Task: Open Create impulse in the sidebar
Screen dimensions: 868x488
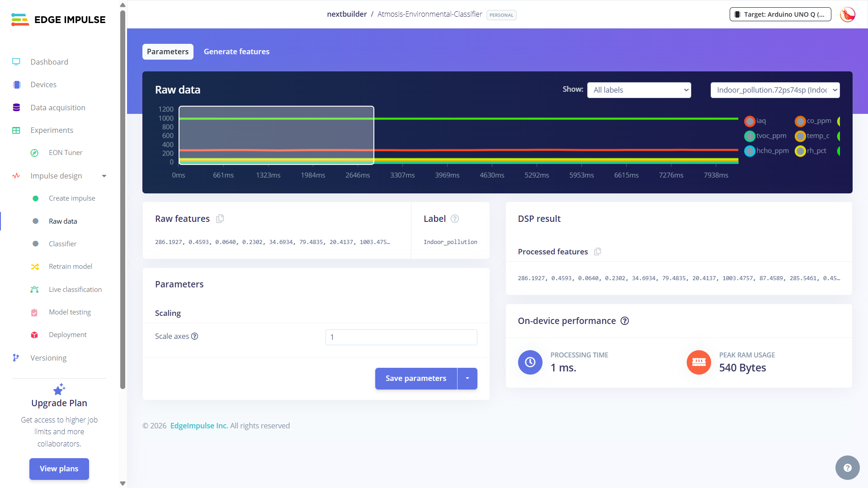Action: [x=72, y=198]
